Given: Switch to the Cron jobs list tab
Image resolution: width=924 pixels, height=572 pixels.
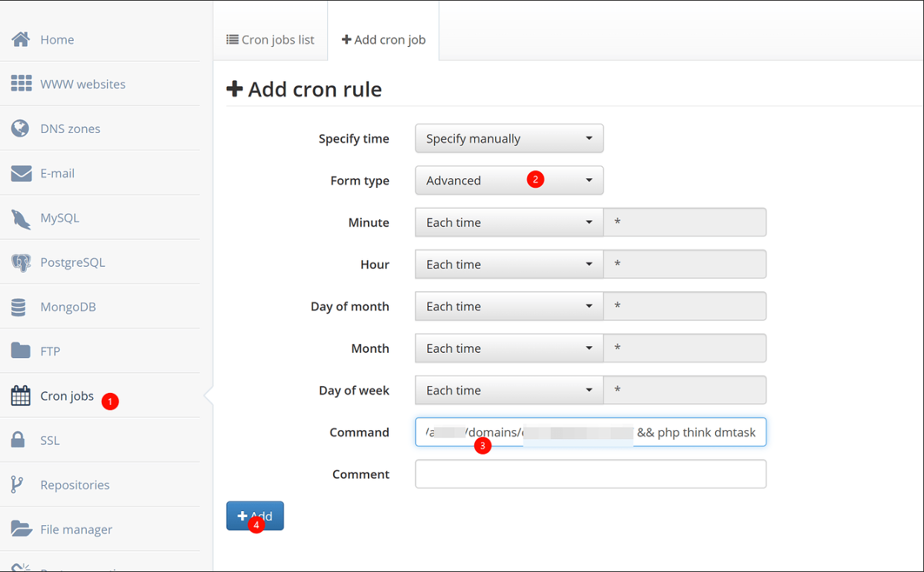Looking at the screenshot, I should tap(271, 39).
